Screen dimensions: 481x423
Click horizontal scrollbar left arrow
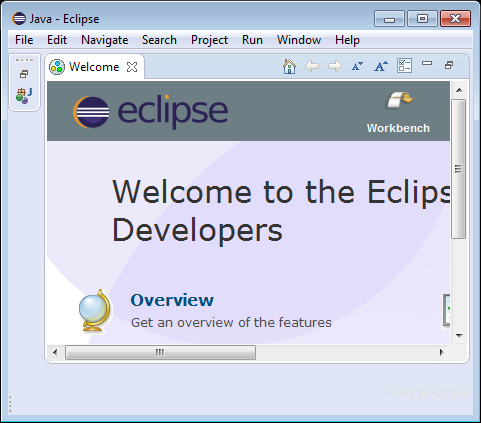point(55,352)
